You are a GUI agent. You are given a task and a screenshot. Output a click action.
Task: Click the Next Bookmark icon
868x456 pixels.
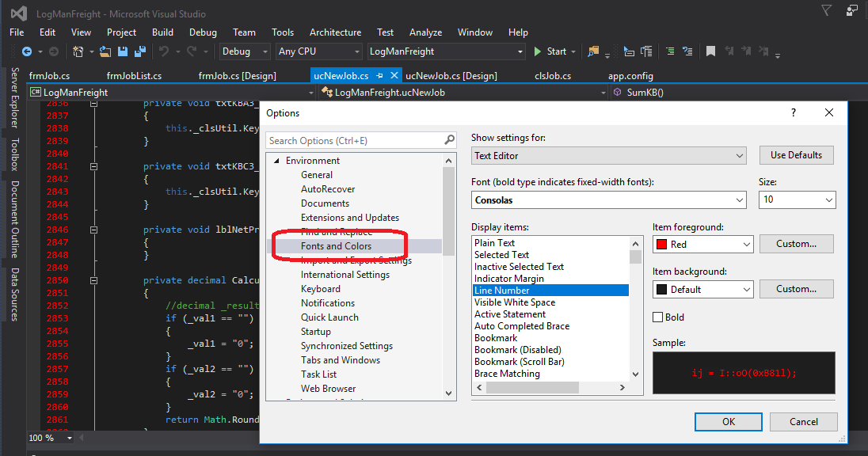click(x=746, y=51)
